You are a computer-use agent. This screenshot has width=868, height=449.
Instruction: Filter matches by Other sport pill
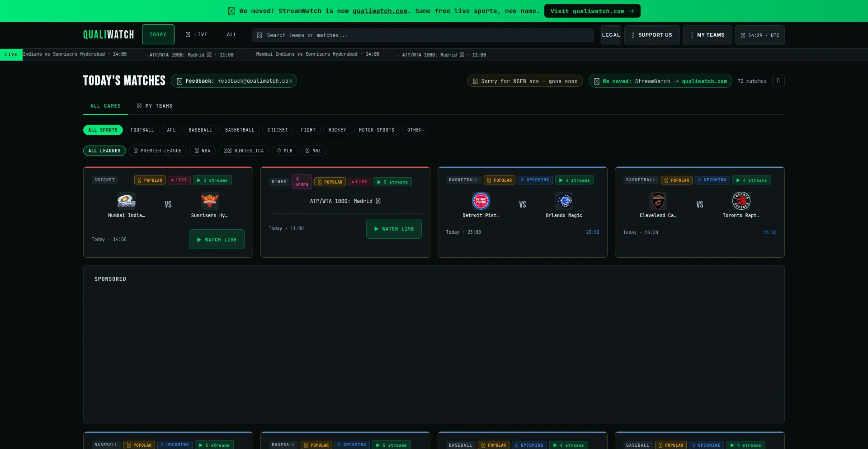pyautogui.click(x=415, y=130)
